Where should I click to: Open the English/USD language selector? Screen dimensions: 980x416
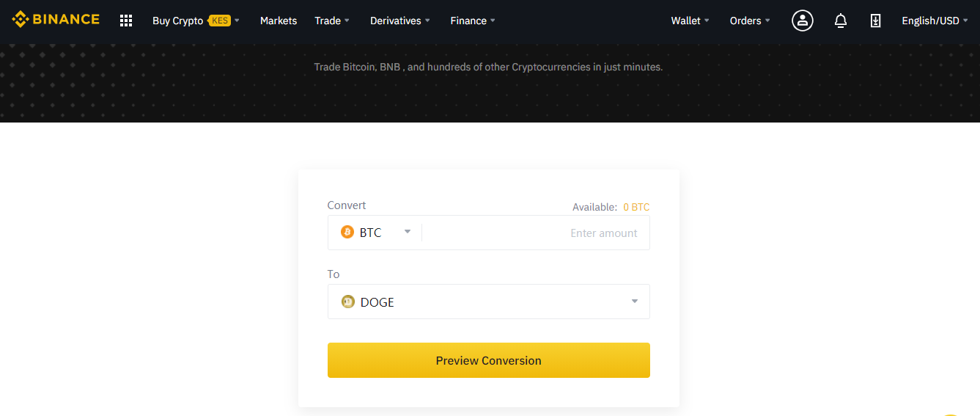(x=935, y=21)
